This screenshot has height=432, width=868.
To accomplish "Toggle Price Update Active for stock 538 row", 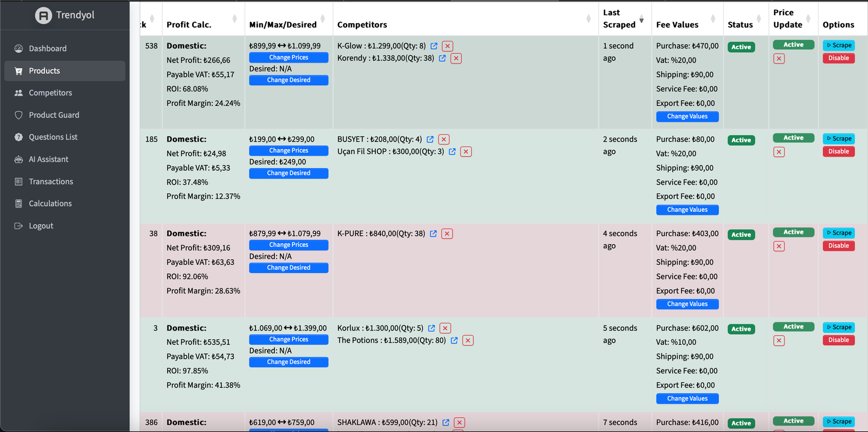I will tap(793, 45).
